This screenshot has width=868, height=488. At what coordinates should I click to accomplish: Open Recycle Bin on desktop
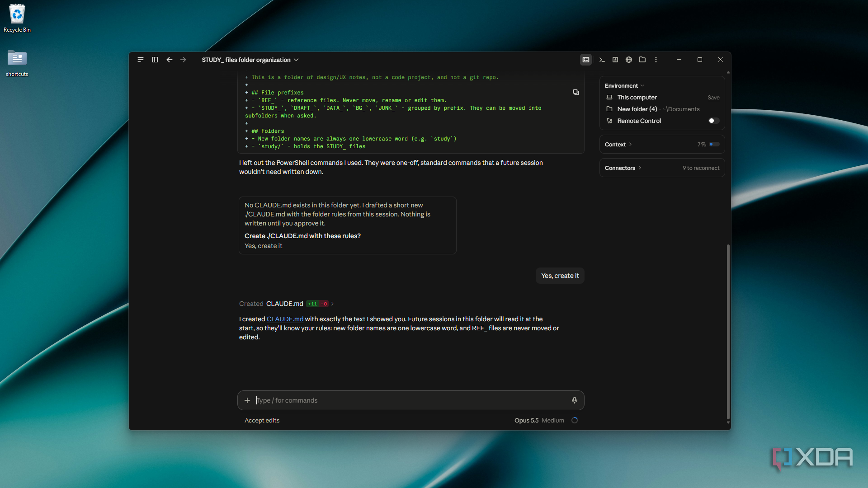[x=17, y=19]
